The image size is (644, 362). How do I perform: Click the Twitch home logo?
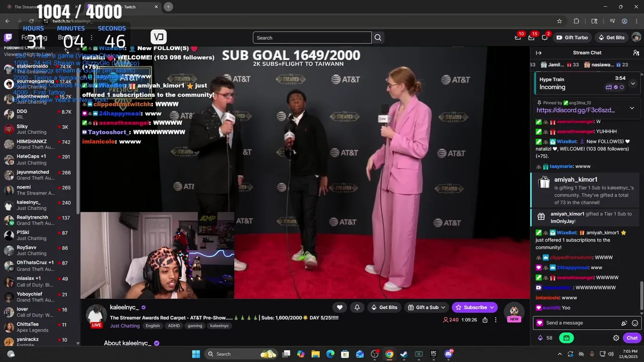click(8, 38)
